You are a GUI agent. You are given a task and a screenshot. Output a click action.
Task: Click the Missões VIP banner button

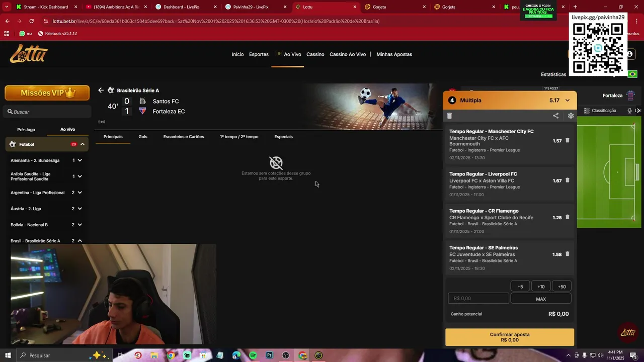click(x=47, y=93)
